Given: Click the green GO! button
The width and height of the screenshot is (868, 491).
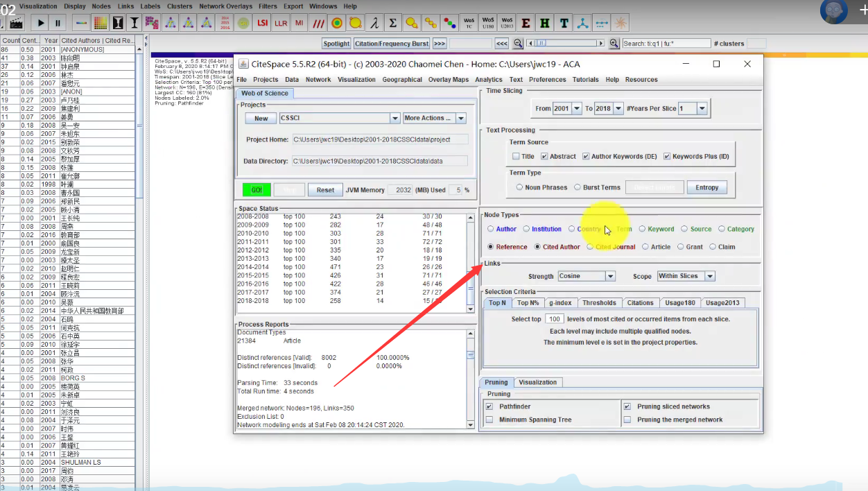Looking at the screenshot, I should (x=257, y=189).
